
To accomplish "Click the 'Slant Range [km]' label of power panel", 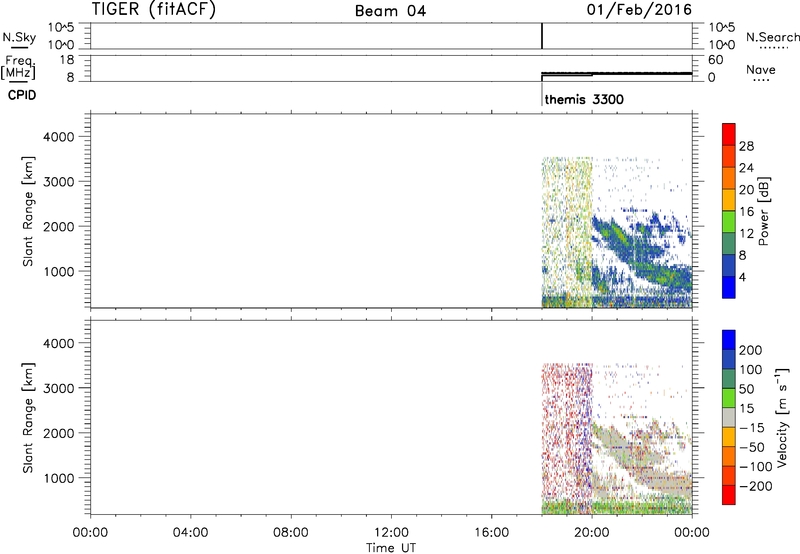I will click(x=28, y=211).
